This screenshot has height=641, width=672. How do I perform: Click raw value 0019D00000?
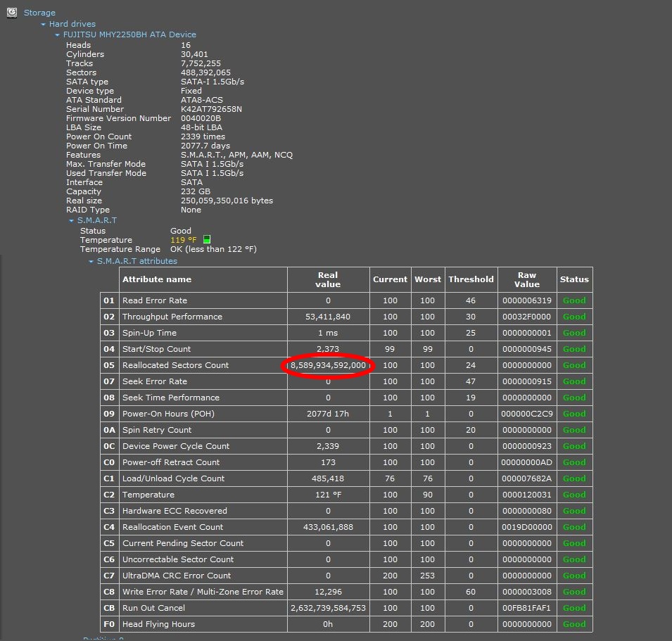tap(527, 527)
